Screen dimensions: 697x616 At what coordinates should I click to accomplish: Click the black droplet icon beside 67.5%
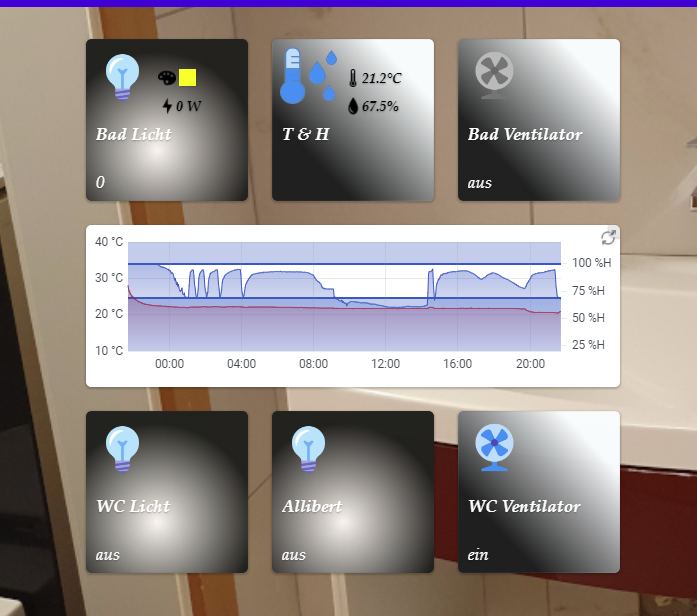[353, 106]
